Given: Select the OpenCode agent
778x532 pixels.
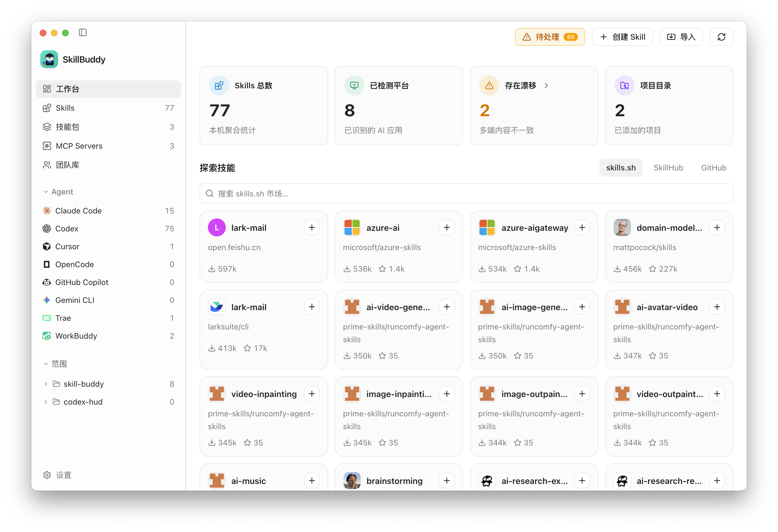Looking at the screenshot, I should click(x=108, y=265).
